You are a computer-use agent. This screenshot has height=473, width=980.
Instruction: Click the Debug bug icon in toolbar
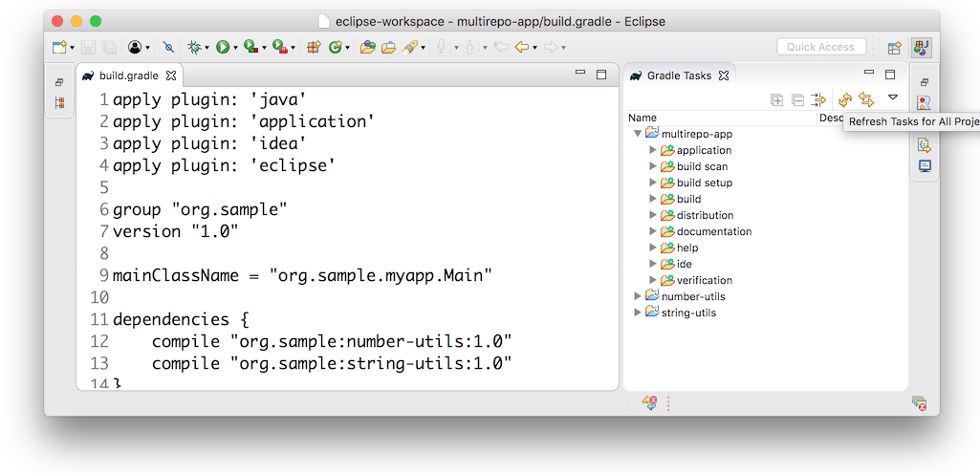coord(194,46)
